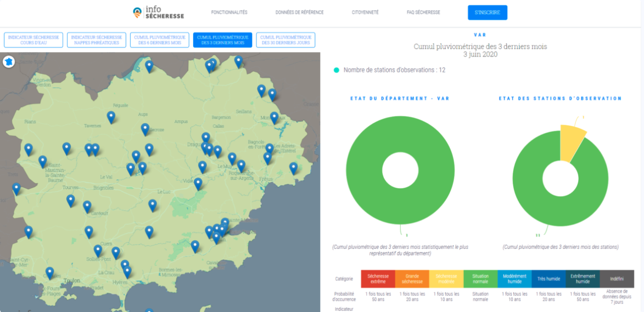644x312 pixels.
Task: Click the orange Grande sécheresse legend swatch
Action: [412, 279]
